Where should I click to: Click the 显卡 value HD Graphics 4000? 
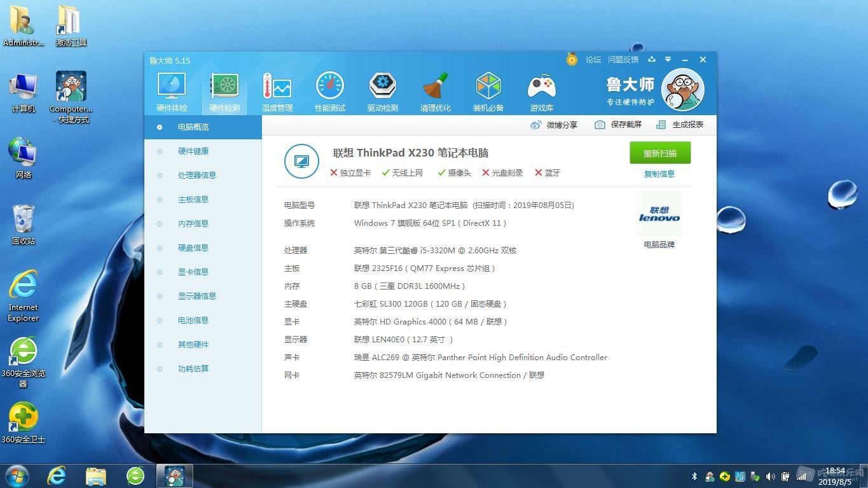(430, 322)
